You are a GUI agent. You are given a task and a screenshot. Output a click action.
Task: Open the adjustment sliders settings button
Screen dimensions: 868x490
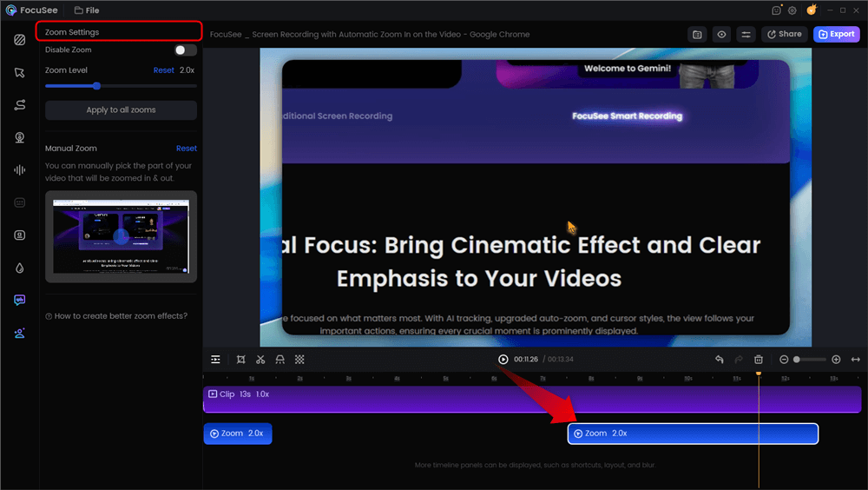tap(746, 35)
